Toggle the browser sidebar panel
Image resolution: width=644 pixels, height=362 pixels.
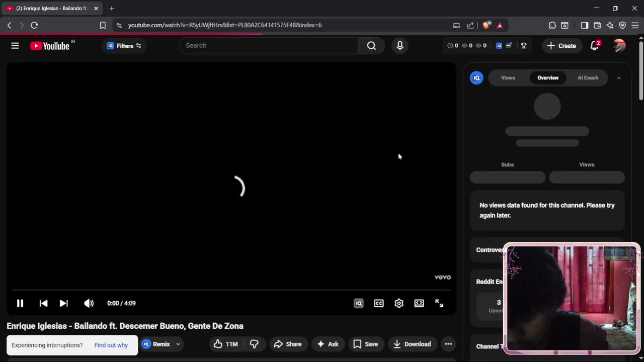(585, 25)
